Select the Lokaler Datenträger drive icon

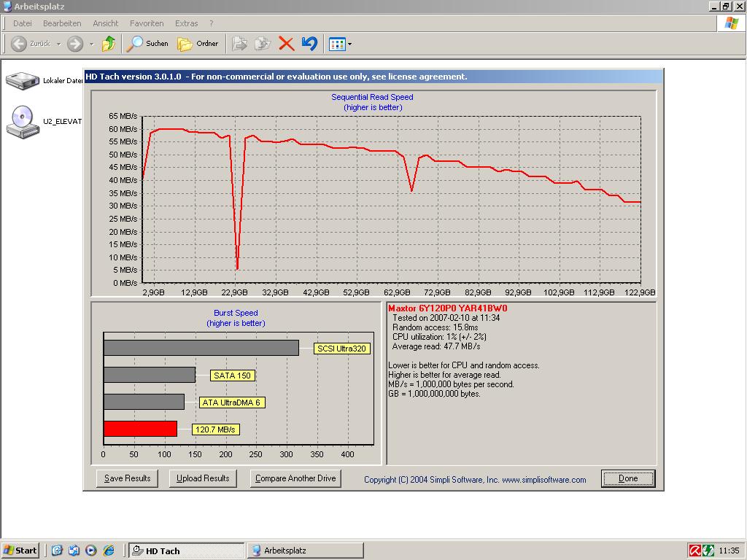click(23, 80)
